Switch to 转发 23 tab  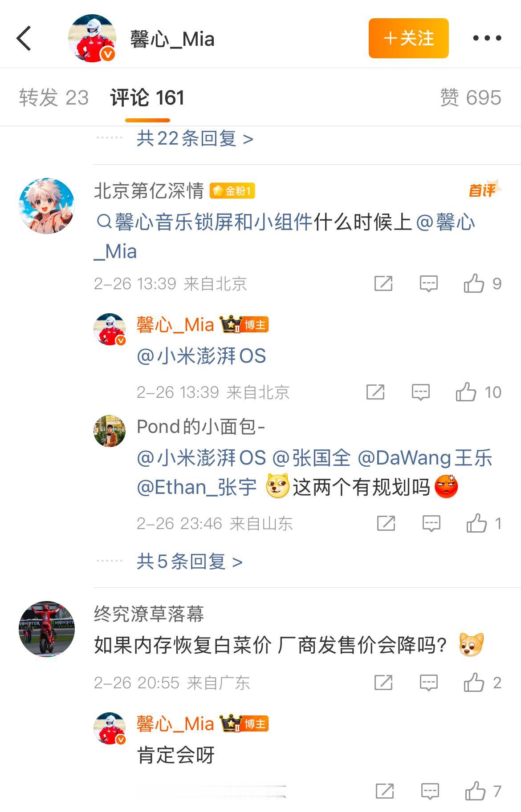click(x=54, y=97)
